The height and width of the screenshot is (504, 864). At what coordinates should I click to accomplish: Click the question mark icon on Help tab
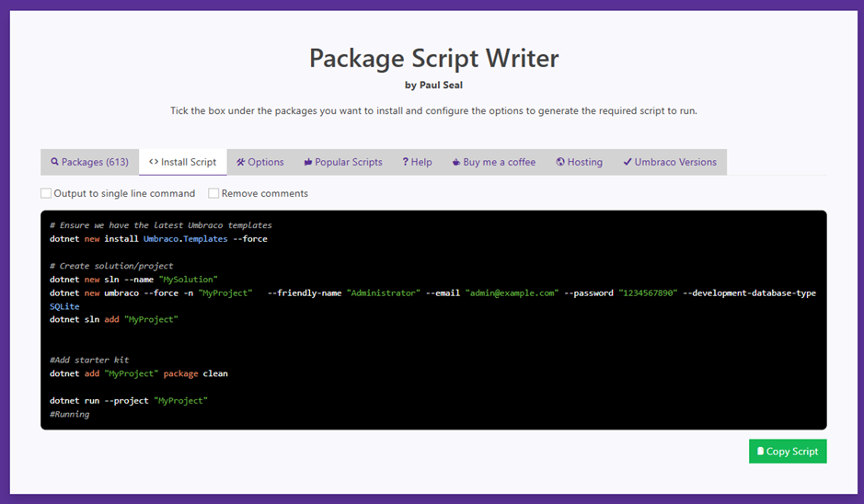click(406, 162)
